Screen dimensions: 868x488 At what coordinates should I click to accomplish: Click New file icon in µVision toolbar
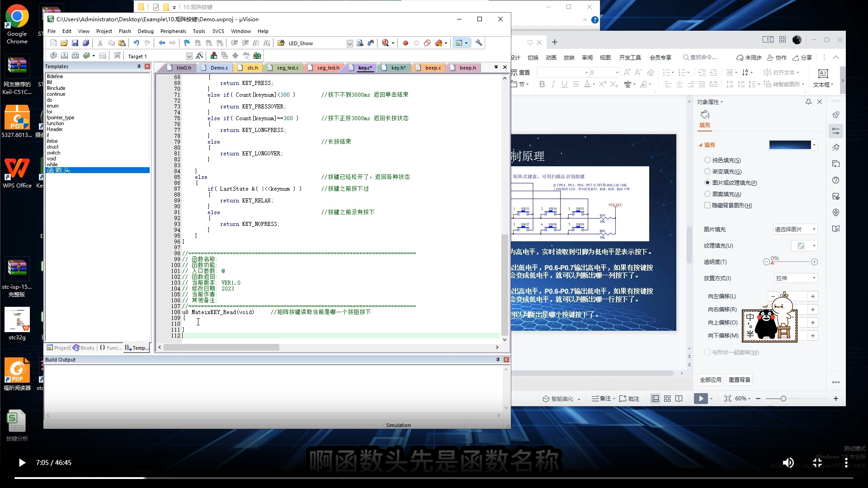(x=53, y=43)
